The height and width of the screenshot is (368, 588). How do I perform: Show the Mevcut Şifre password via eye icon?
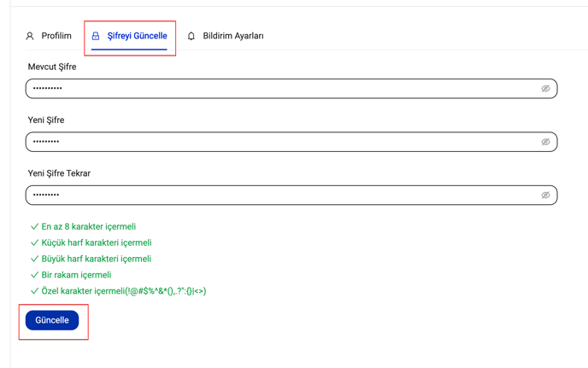click(x=545, y=89)
